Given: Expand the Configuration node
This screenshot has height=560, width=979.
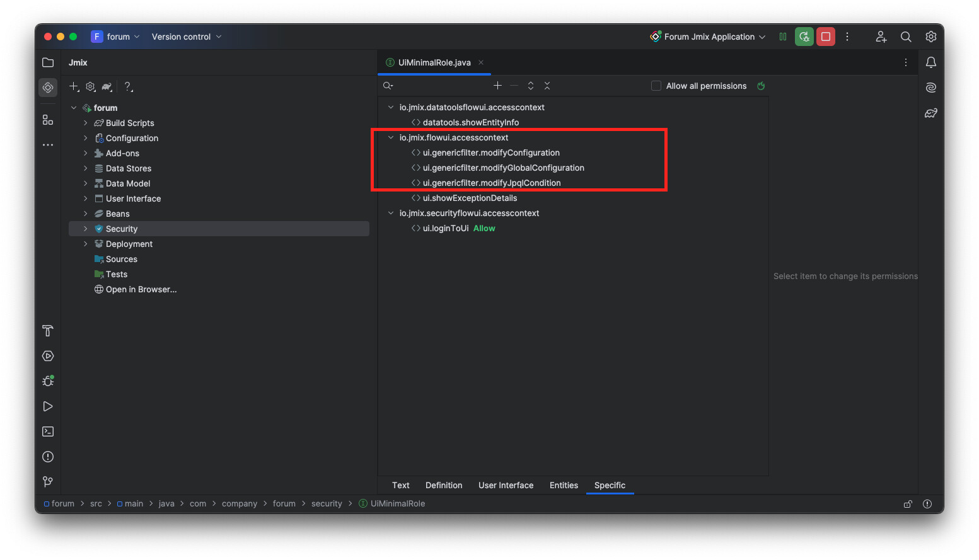Looking at the screenshot, I should (x=86, y=138).
